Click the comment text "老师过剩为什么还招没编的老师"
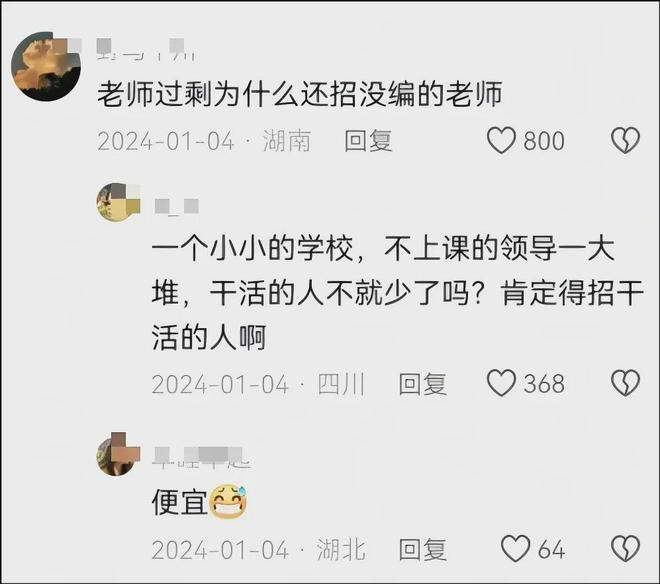 pyautogui.click(x=298, y=95)
